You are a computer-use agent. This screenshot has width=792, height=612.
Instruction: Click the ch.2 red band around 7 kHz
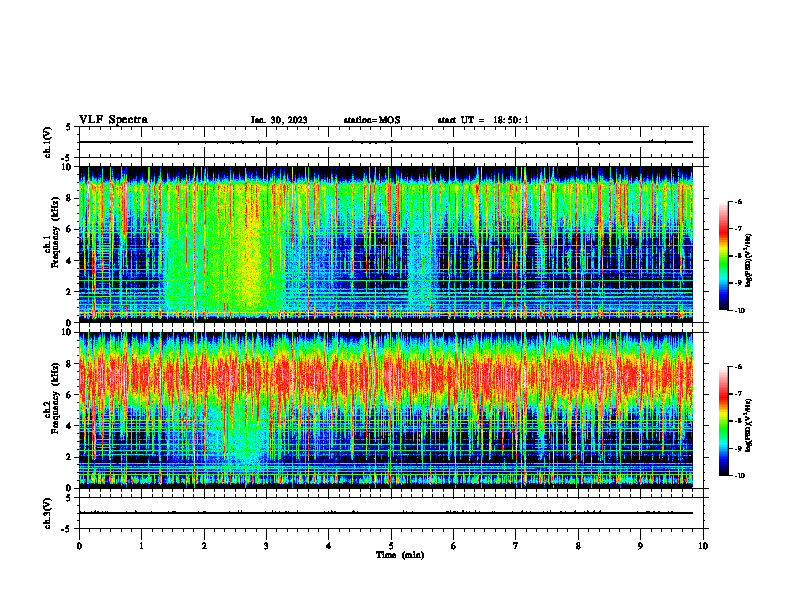tap(385, 378)
